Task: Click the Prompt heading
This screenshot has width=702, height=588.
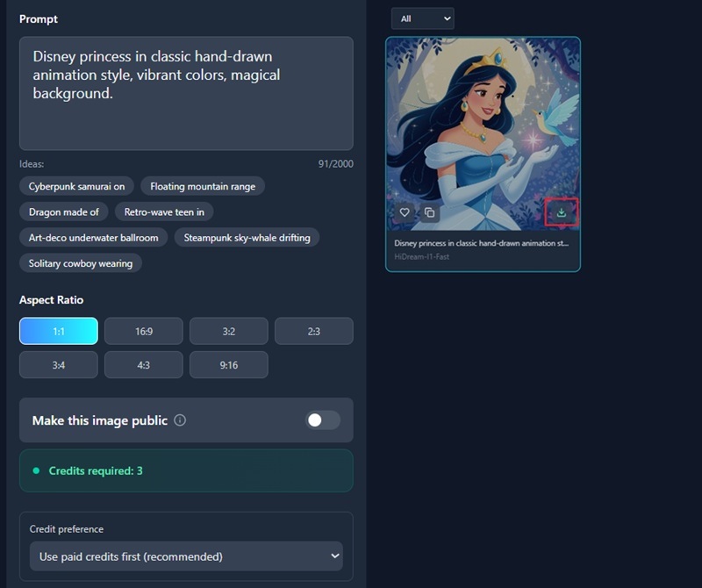Action: pyautogui.click(x=39, y=18)
